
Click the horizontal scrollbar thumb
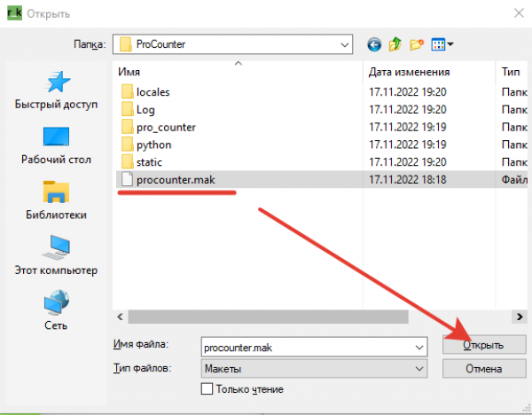tap(268, 317)
